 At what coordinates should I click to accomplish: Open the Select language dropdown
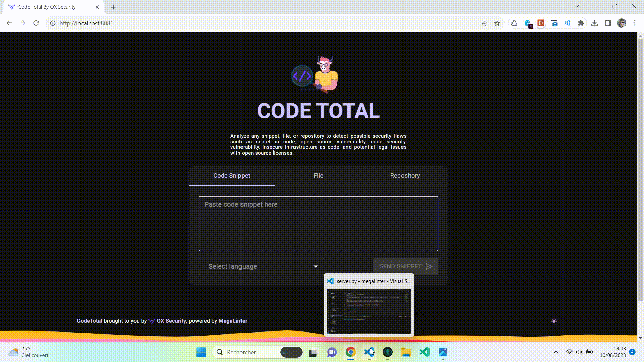(x=261, y=266)
